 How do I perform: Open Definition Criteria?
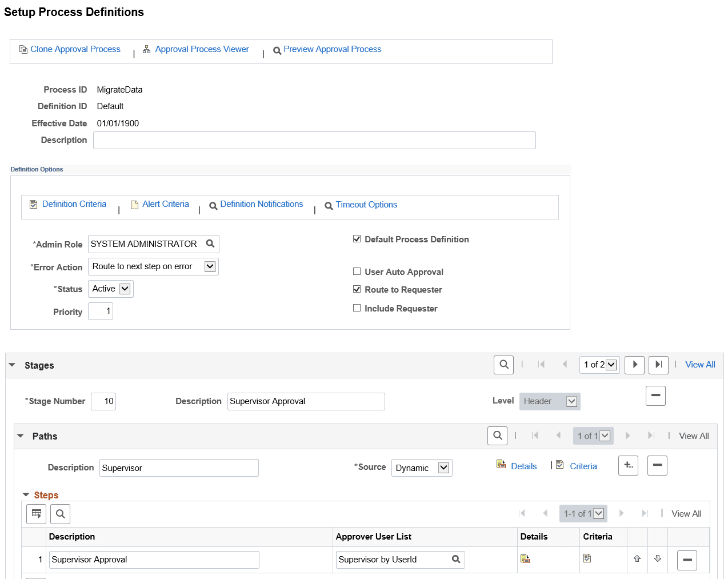(74, 204)
